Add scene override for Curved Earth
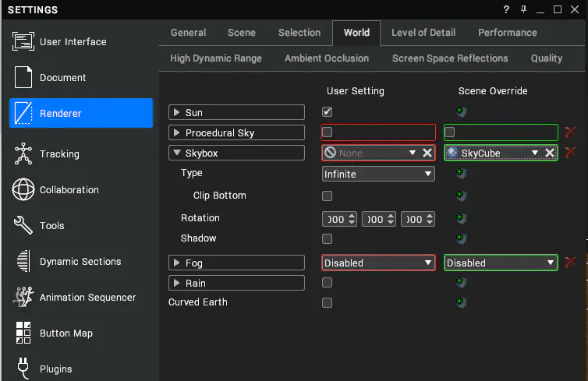 tap(461, 302)
